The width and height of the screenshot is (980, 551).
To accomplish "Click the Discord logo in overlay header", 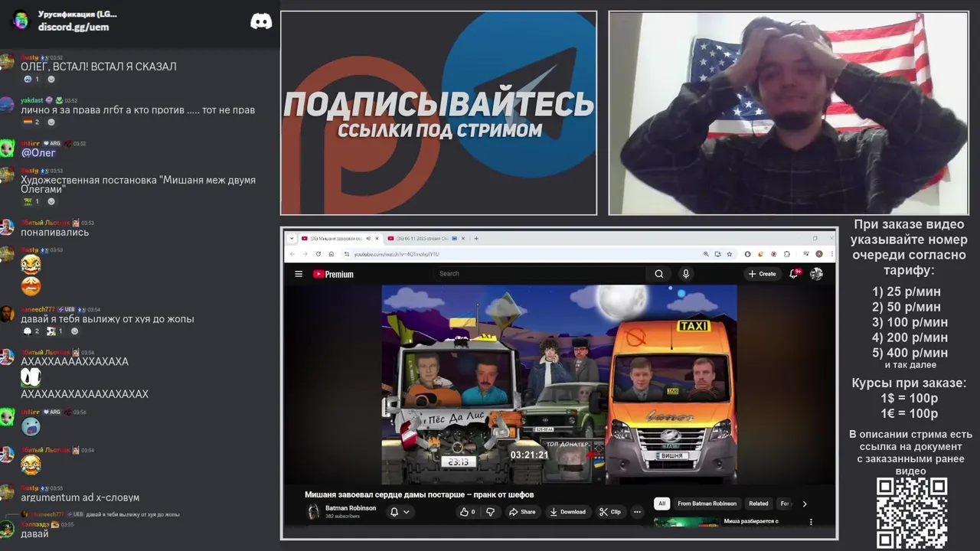I will (x=261, y=21).
